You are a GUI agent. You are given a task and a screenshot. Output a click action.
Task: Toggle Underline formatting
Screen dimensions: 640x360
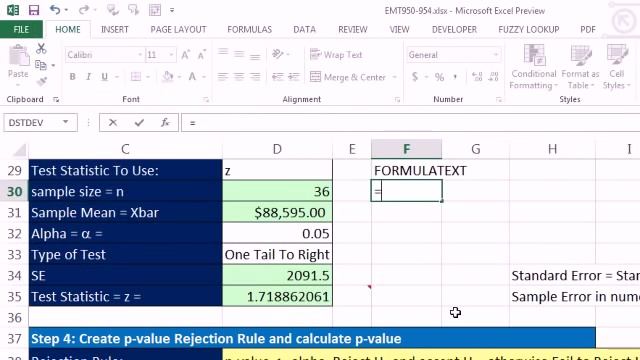click(x=104, y=76)
